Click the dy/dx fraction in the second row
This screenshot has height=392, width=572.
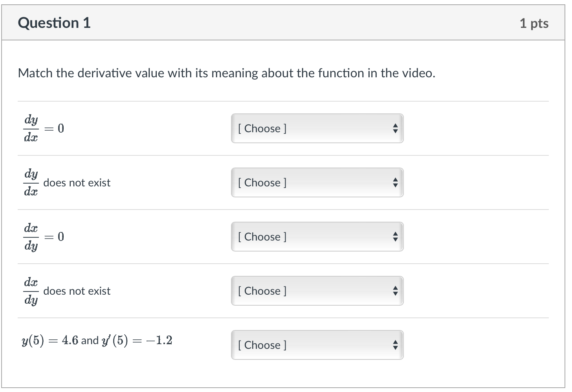pos(31,182)
